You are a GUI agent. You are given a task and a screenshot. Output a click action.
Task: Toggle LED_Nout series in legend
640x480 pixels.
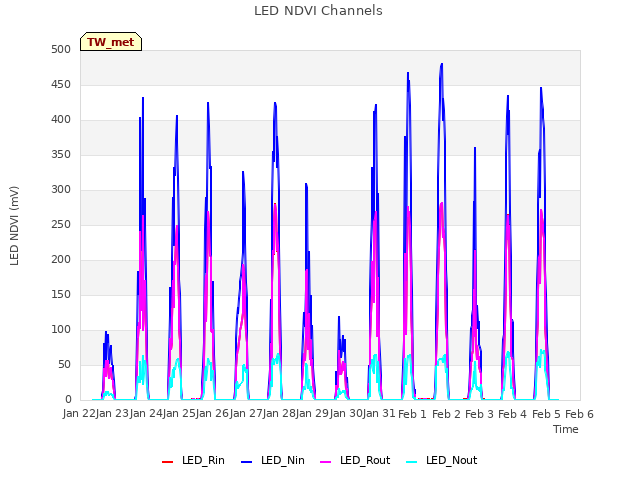[442, 460]
